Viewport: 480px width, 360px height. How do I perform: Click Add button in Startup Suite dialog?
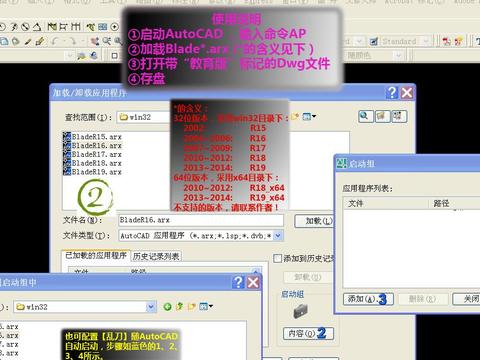point(368,299)
